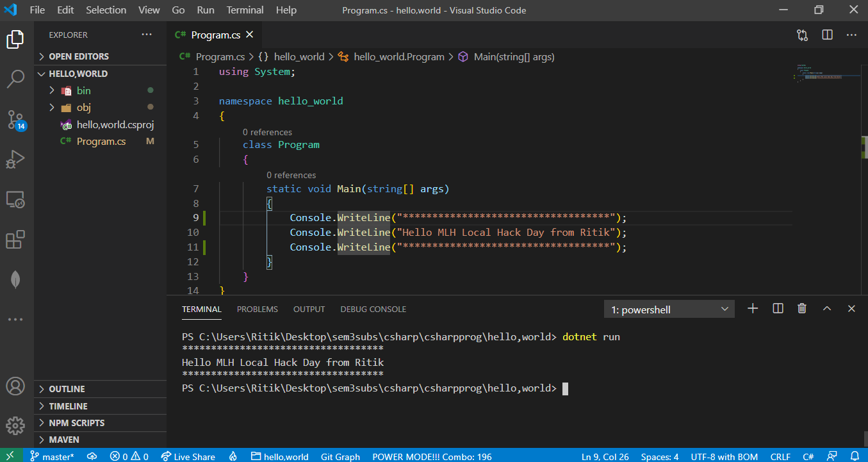Image resolution: width=868 pixels, height=462 pixels.
Task: Open the Manage gear icon
Action: click(x=15, y=425)
